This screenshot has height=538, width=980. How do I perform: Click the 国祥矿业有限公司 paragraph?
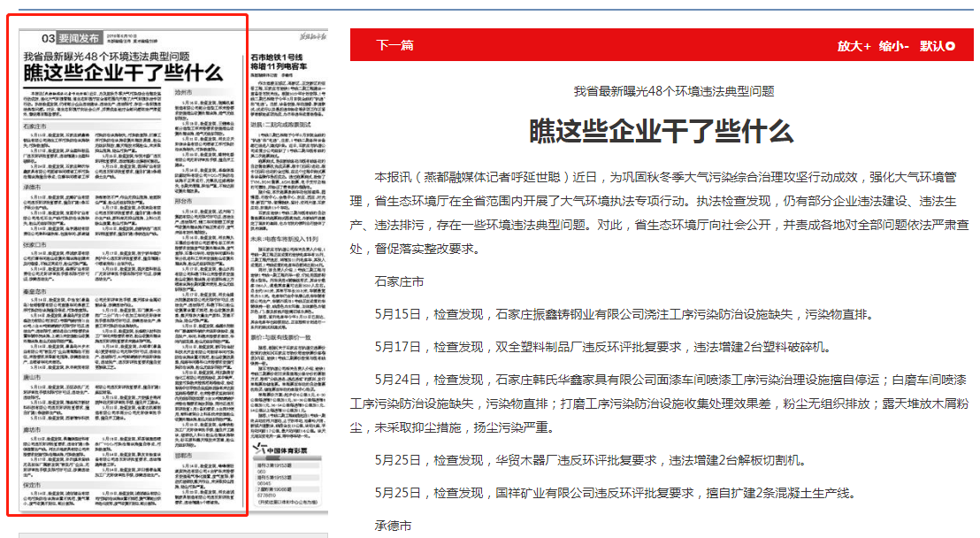615,493
